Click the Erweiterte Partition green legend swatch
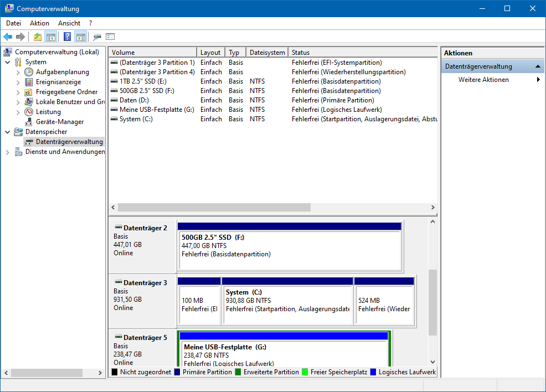The height and width of the screenshot is (392, 546). (238, 372)
